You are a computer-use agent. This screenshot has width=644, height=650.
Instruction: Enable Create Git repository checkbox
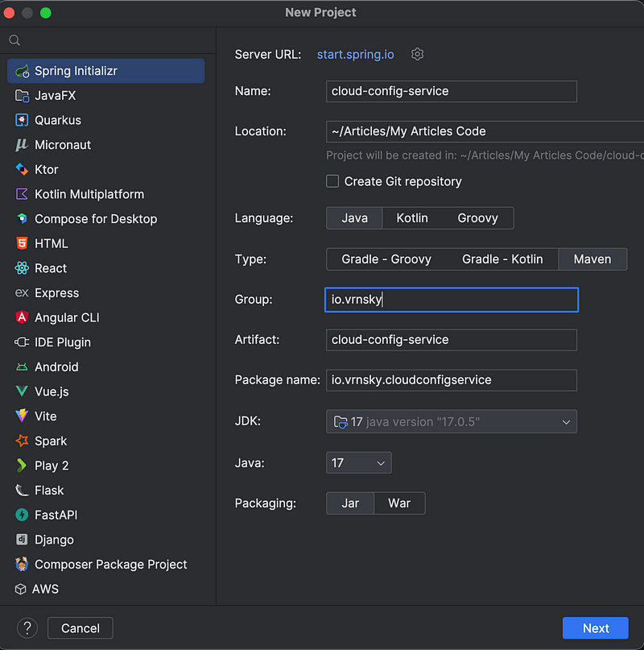click(x=332, y=181)
